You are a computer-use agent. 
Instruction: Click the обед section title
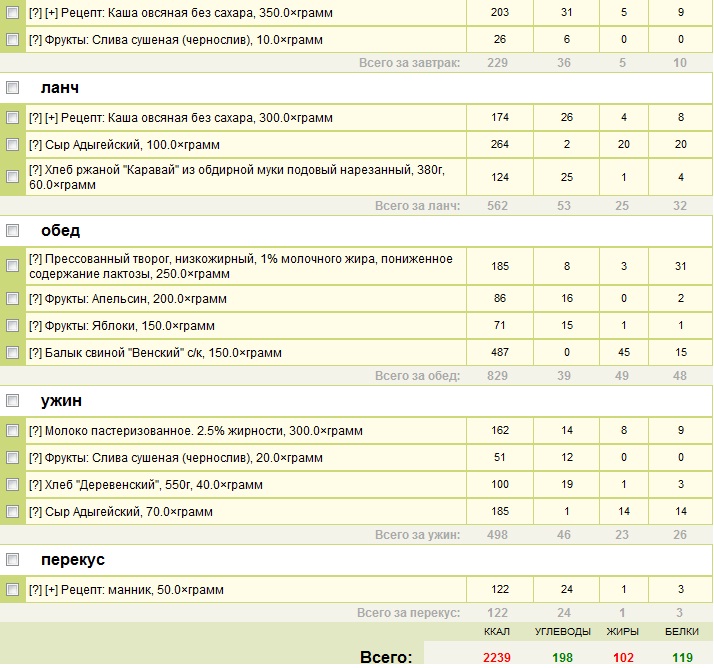61,231
